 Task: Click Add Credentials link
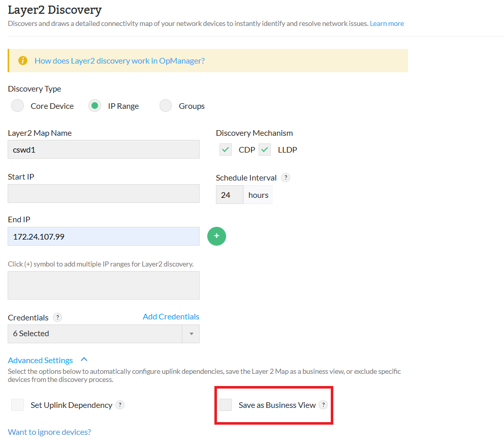[x=171, y=316]
